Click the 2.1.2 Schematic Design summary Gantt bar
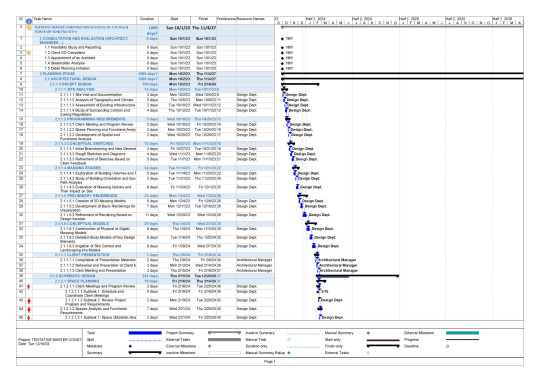Screen dimensions: 540x382 (357, 276)
